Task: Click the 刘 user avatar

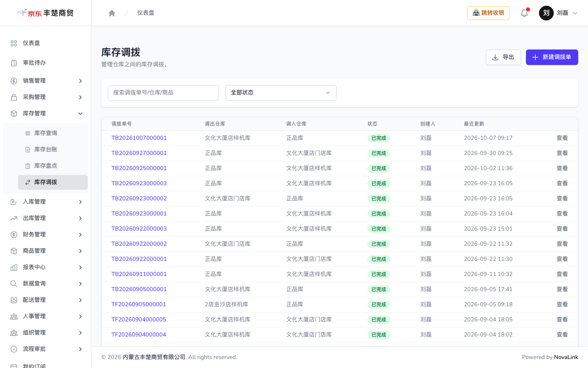Action: pyautogui.click(x=546, y=13)
